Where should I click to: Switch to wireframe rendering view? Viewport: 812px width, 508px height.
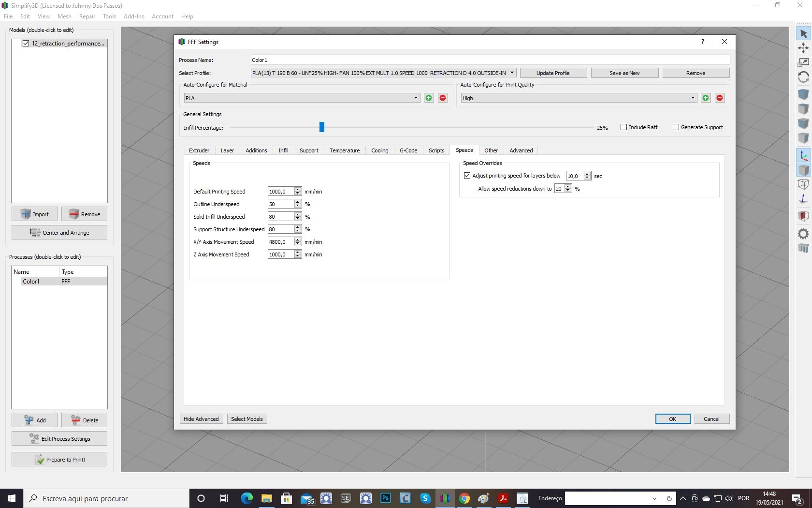pos(803,184)
